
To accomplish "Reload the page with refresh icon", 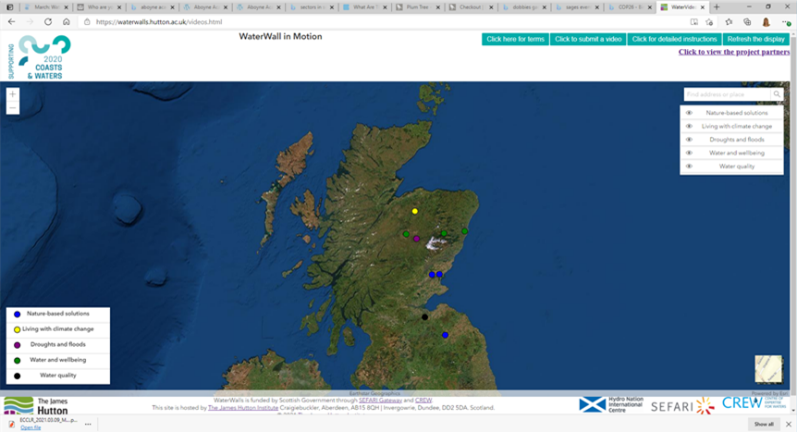I will tap(48, 21).
